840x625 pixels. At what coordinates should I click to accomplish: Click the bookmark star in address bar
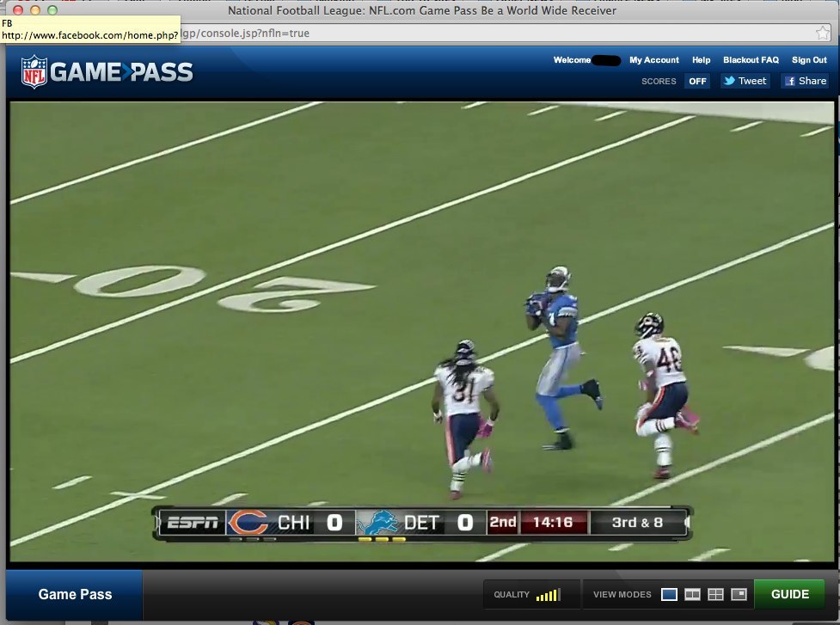tap(822, 34)
